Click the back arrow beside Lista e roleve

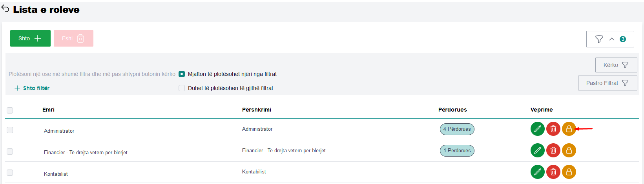[x=5, y=9]
